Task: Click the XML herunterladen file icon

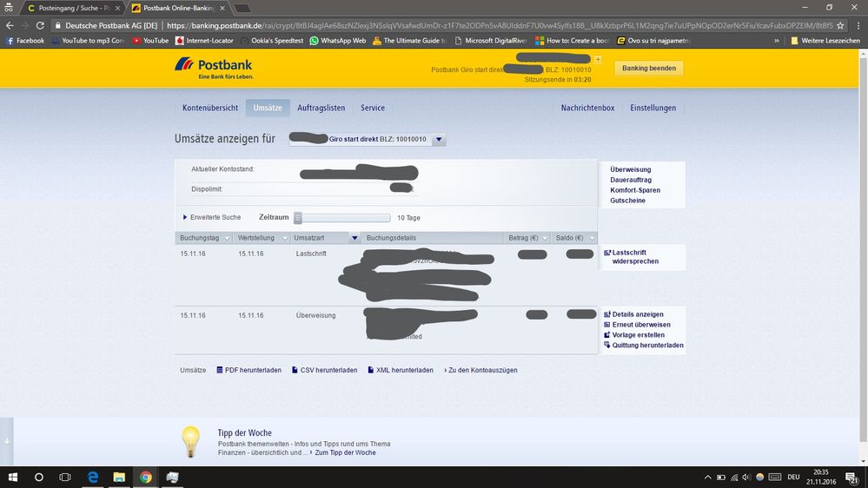Action: coord(371,370)
